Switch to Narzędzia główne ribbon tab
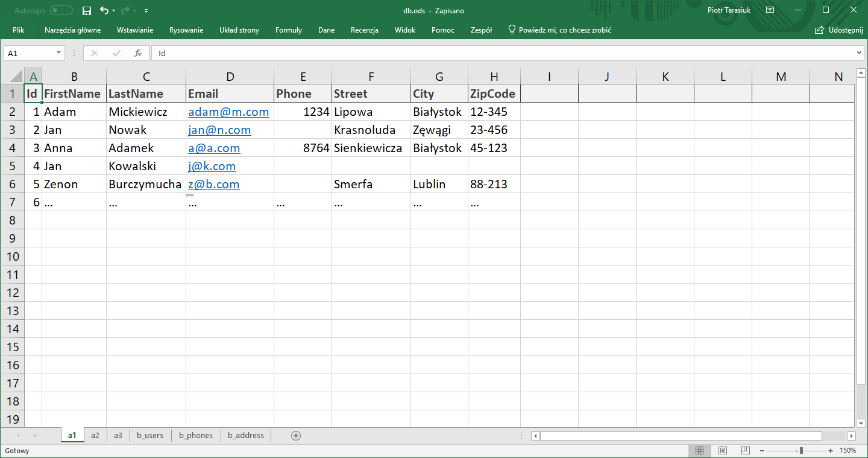Viewport: 868px width, 458px height. click(x=73, y=30)
